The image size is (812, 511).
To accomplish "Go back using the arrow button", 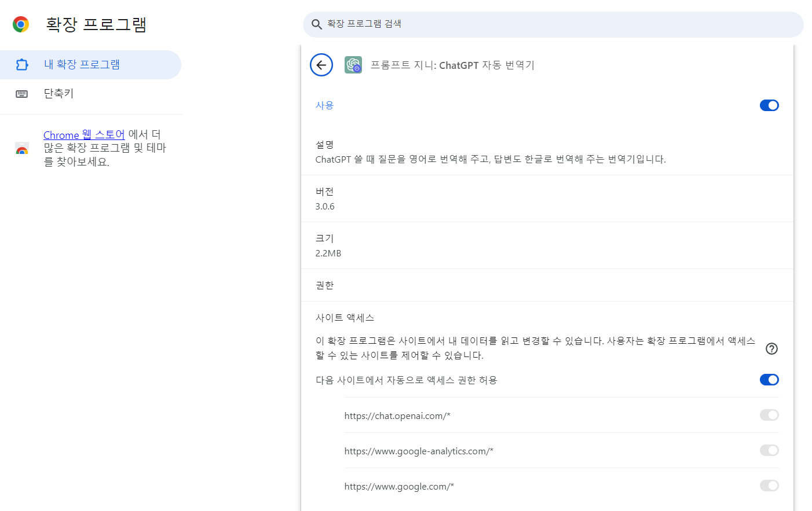I will click(321, 65).
